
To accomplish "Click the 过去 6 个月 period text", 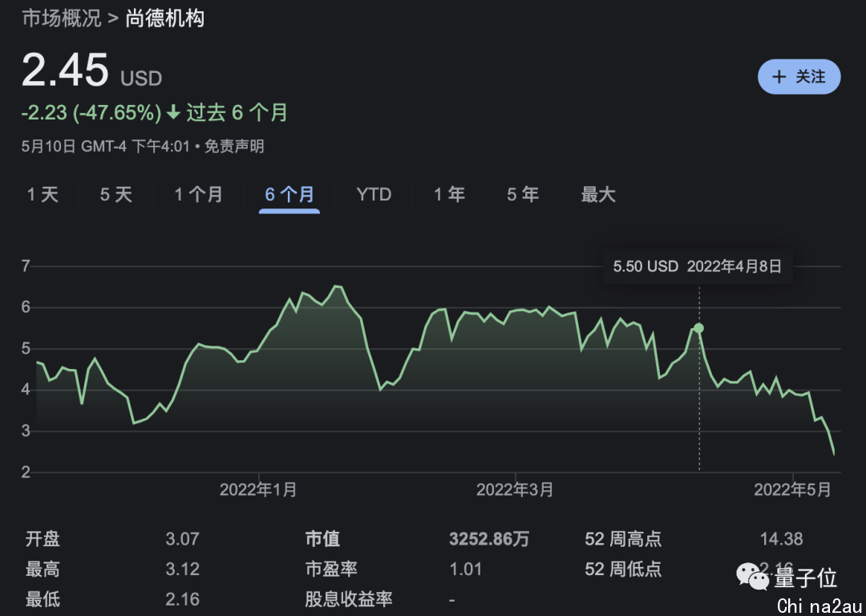I will point(237,113).
